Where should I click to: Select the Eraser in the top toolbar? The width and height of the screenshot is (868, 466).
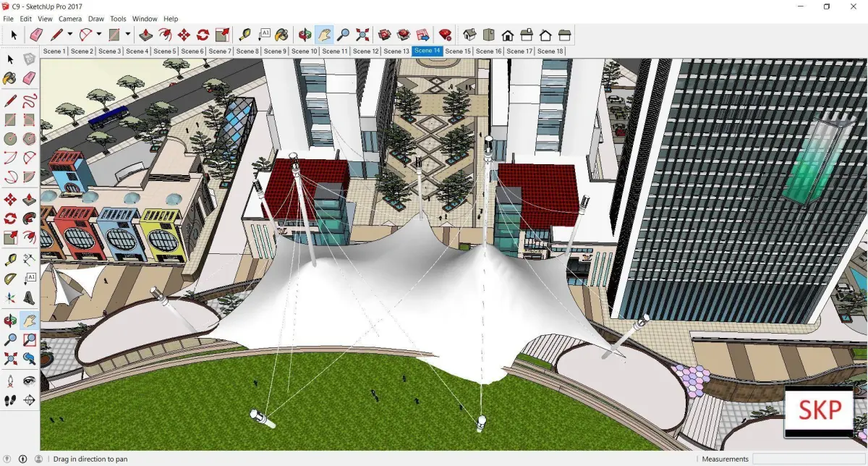(36, 34)
